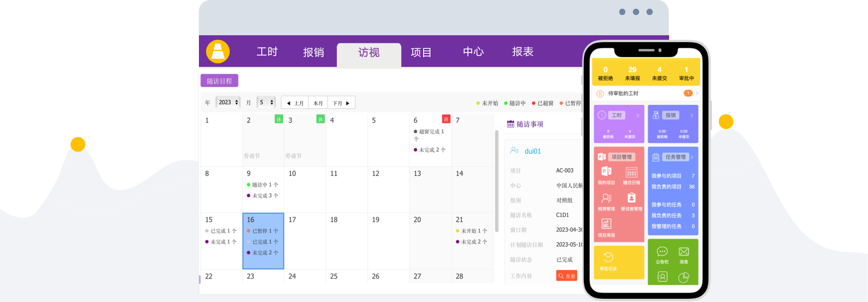This screenshot has height=302, width=868.
Task: Tap 审批中 count on phone header
Action: 686,73
